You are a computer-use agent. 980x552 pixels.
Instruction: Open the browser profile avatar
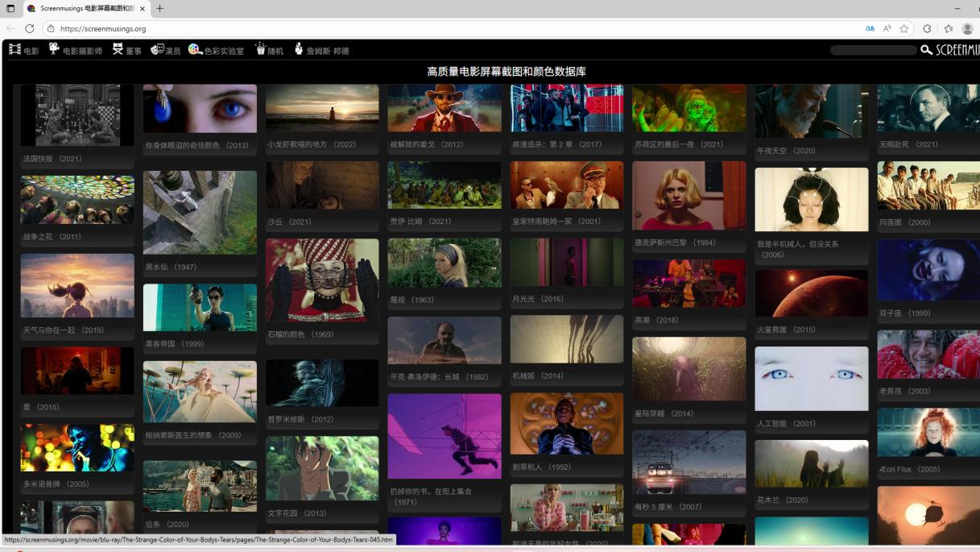[x=968, y=28]
